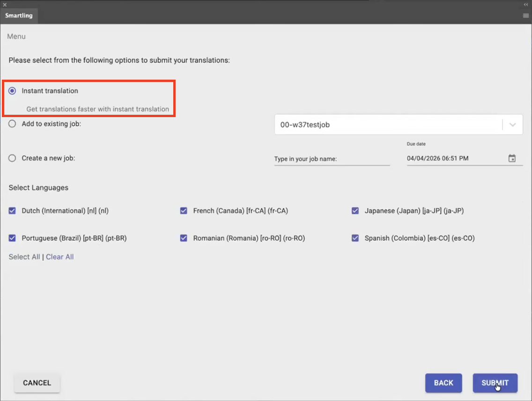Image resolution: width=532 pixels, height=401 pixels.
Task: Uncheck Spanish (Colombia) language
Action: (x=355, y=238)
